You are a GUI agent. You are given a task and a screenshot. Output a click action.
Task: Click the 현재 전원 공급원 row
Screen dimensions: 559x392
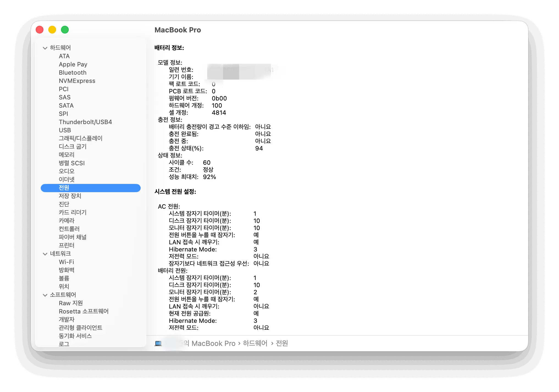click(214, 313)
